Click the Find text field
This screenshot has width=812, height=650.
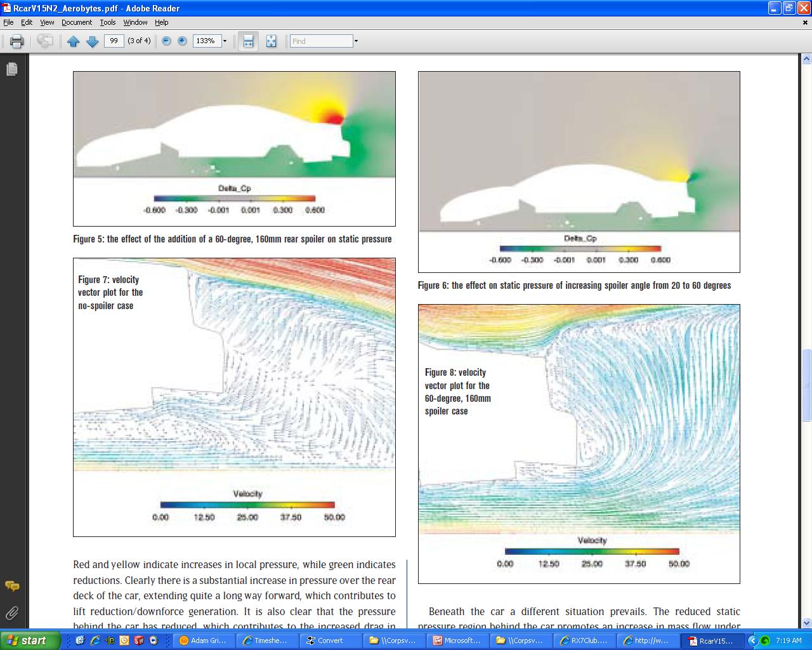tap(321, 41)
